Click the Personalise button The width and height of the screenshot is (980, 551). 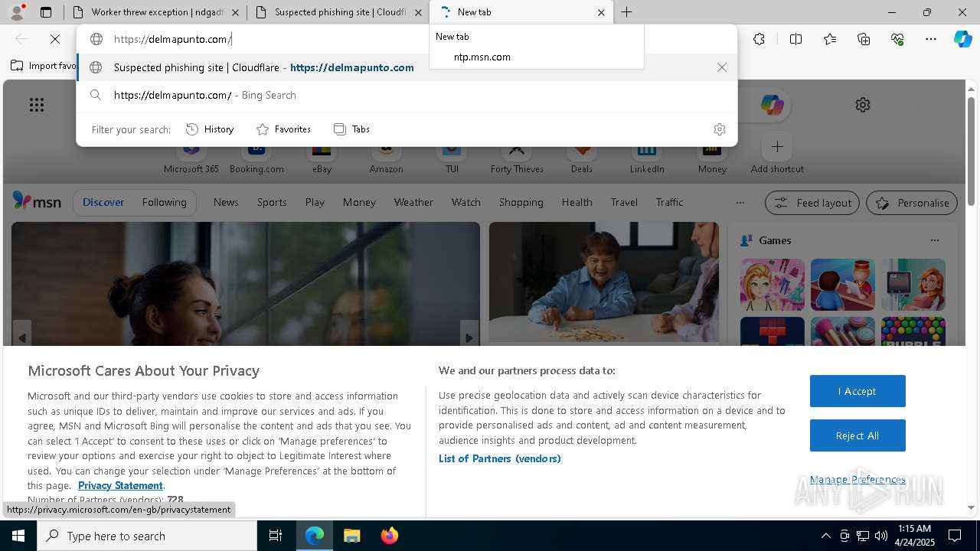coord(912,203)
